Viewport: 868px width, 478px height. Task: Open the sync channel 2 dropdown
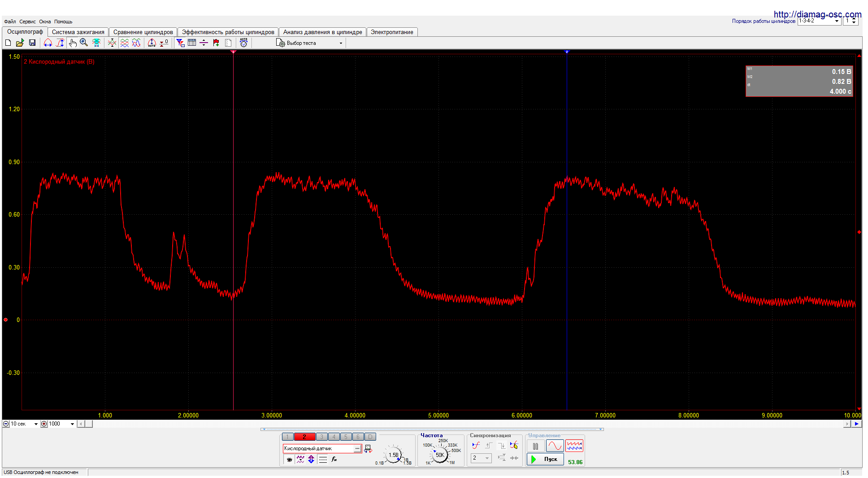coord(481,458)
